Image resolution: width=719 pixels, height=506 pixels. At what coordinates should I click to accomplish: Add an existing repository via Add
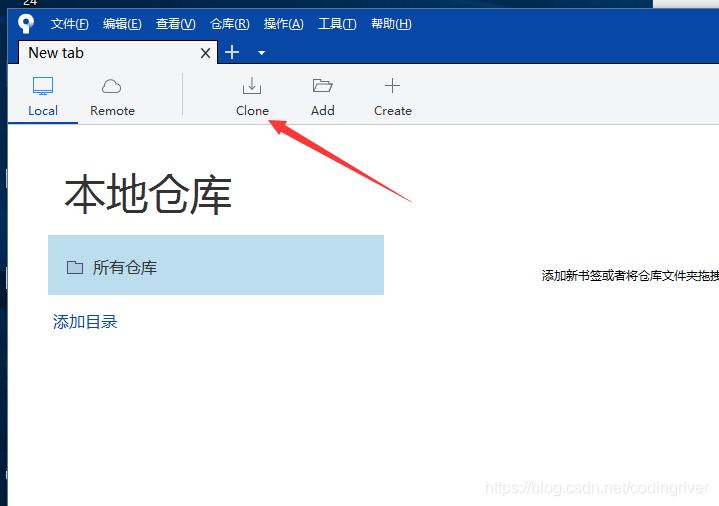pos(322,97)
